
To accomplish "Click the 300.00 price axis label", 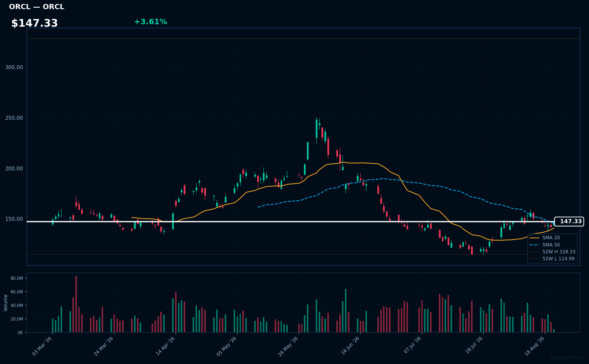I will coord(14,67).
